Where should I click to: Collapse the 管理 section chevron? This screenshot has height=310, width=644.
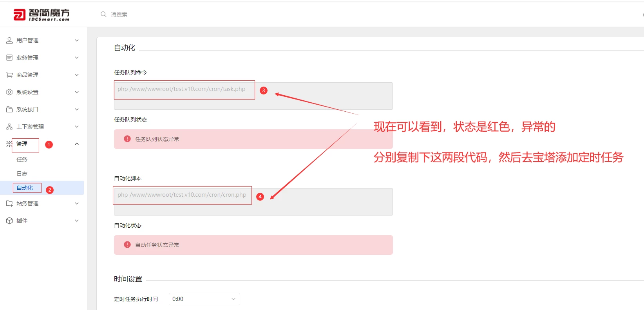[x=77, y=144]
